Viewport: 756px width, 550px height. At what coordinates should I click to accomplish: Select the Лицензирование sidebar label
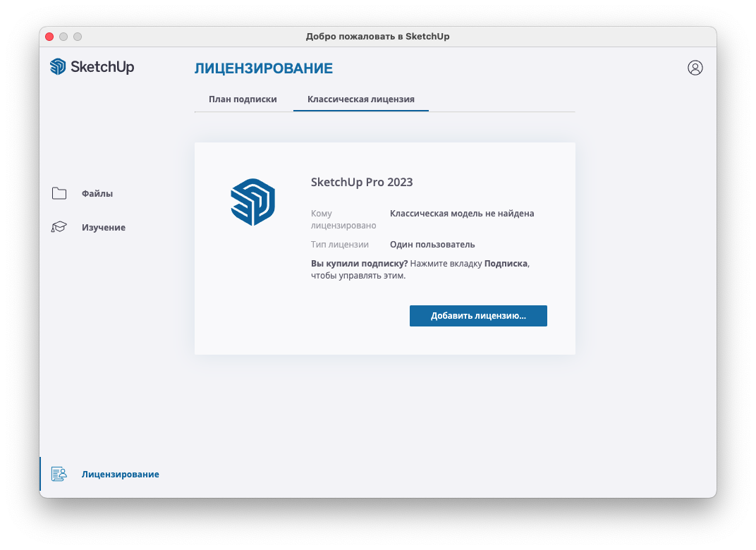[x=120, y=475]
